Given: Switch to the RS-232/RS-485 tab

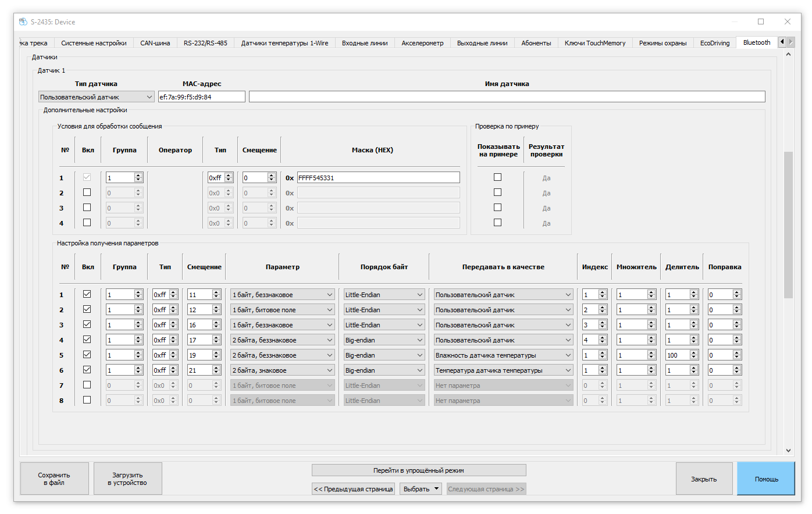Looking at the screenshot, I should click(205, 43).
